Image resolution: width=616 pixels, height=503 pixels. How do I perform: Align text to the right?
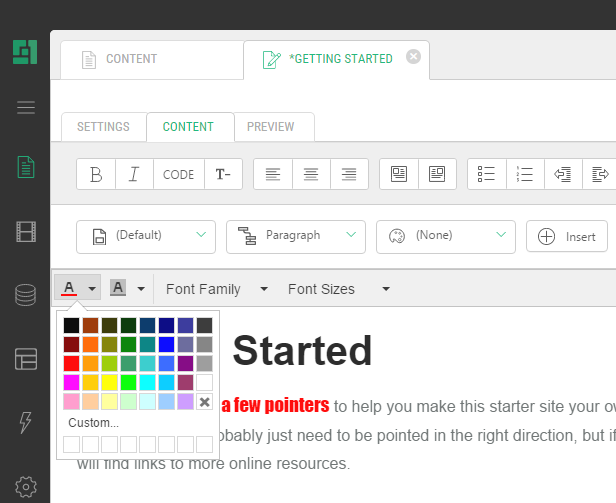pos(349,174)
